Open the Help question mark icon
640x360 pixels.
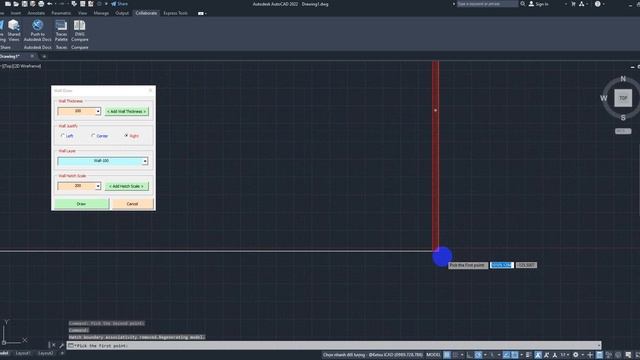click(598, 4)
